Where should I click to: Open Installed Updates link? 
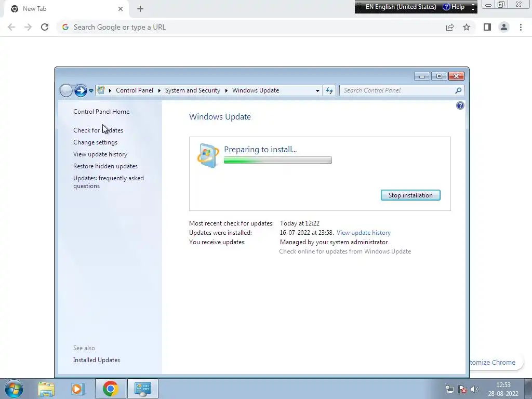(96, 360)
